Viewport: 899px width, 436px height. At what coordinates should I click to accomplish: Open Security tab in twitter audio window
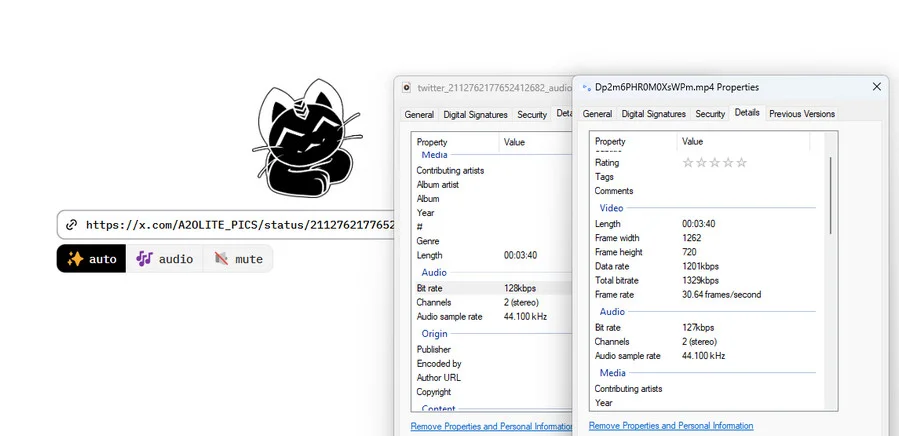tap(531, 114)
